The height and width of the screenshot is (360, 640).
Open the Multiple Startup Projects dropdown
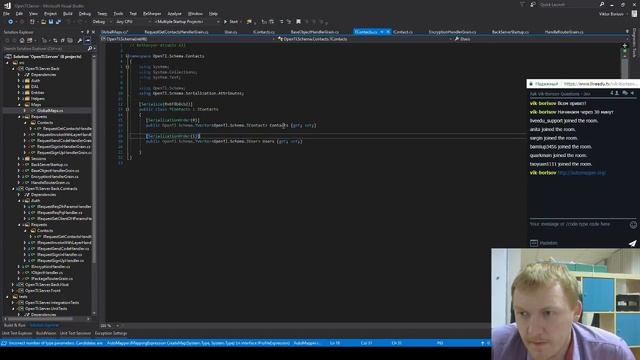pyautogui.click(x=187, y=22)
